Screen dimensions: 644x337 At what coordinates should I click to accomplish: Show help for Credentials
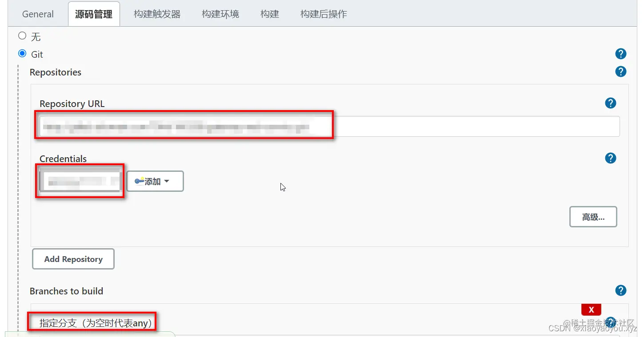[611, 158]
